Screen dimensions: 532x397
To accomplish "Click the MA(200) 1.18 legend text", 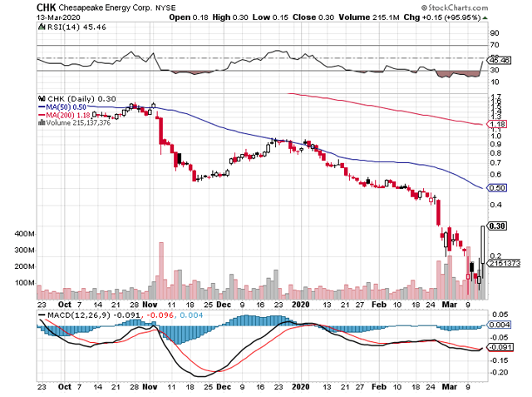I will (68, 115).
